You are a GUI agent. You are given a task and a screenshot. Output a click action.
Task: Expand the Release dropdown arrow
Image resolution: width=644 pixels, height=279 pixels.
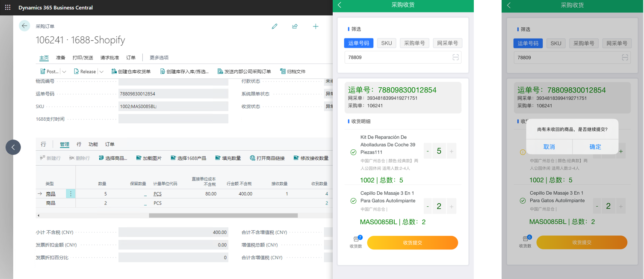101,72
